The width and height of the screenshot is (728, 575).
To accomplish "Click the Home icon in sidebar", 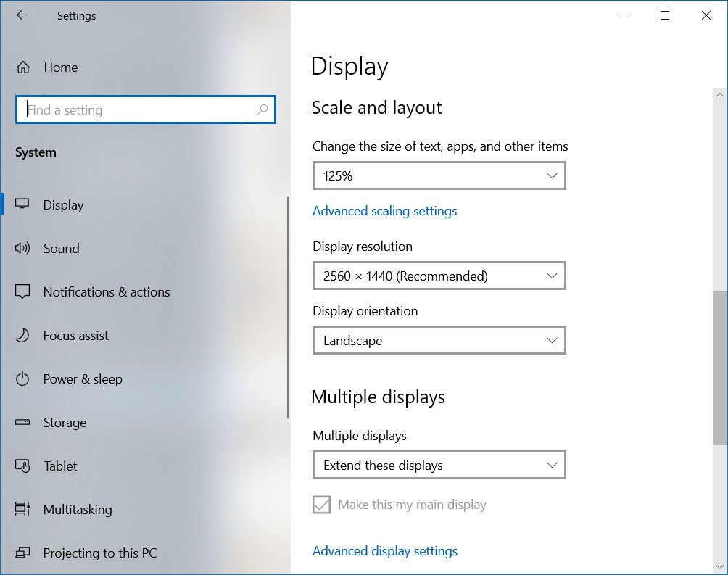I will pos(23,67).
